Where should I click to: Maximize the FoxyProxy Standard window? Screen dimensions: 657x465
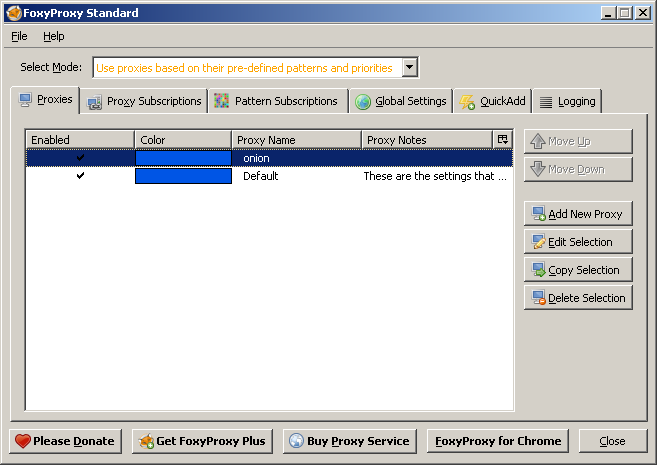click(624, 13)
